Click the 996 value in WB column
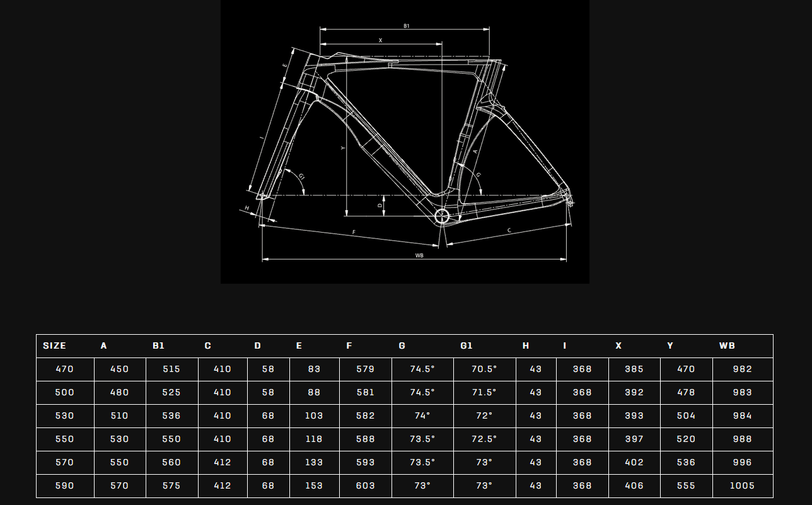 (742, 462)
